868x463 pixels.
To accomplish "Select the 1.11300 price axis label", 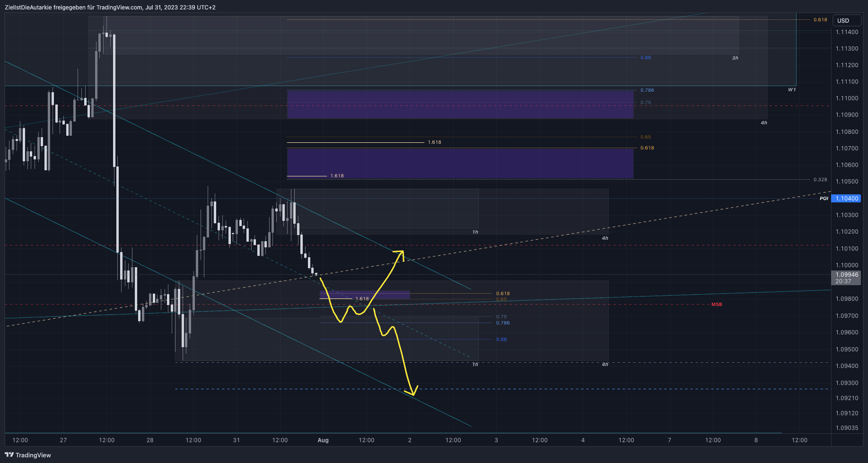I will 847,49.
